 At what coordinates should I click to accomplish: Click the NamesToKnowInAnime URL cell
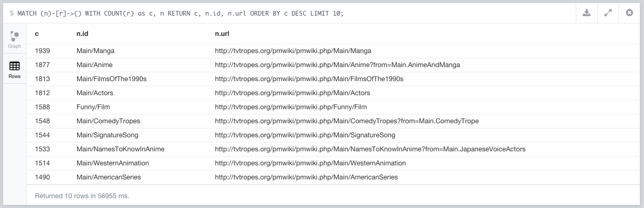370,149
